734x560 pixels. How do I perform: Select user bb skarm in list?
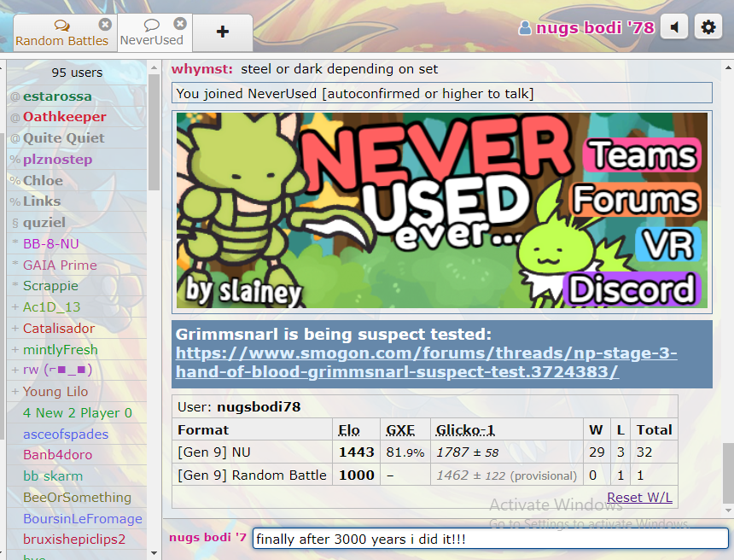[x=77, y=476]
